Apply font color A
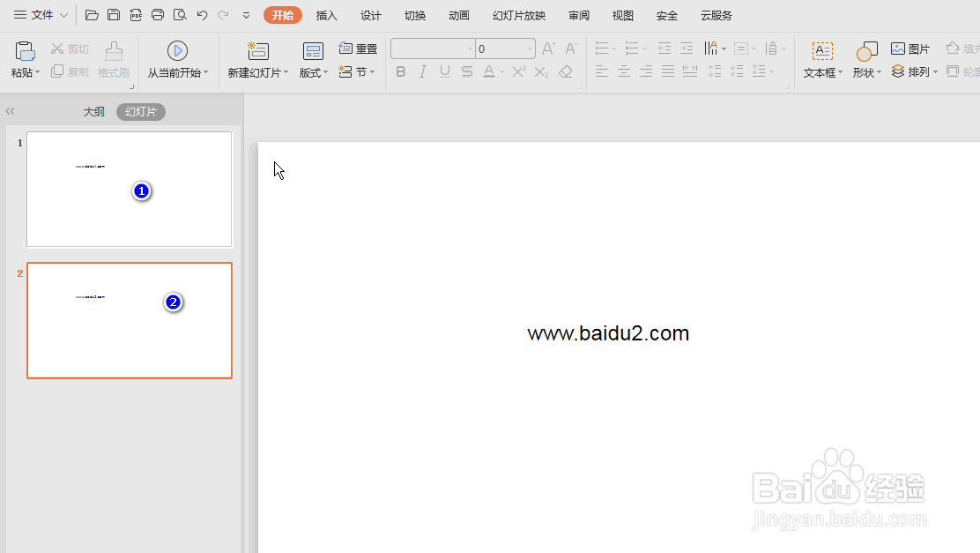This screenshot has width=980, height=553. pos(489,72)
